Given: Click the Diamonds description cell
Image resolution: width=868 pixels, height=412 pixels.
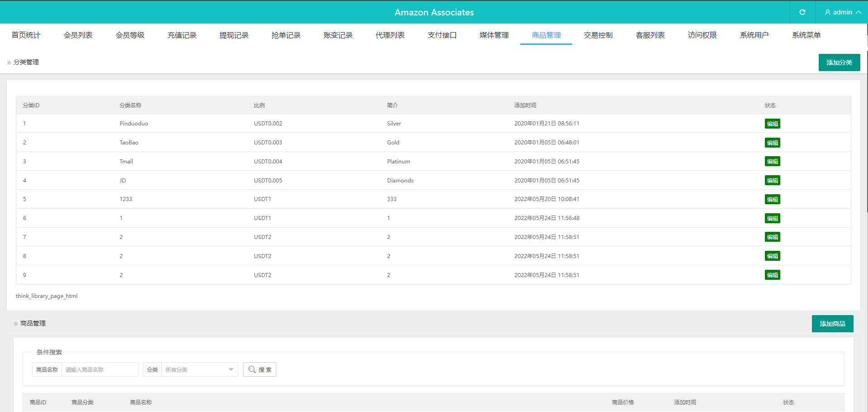Looking at the screenshot, I should point(400,180).
